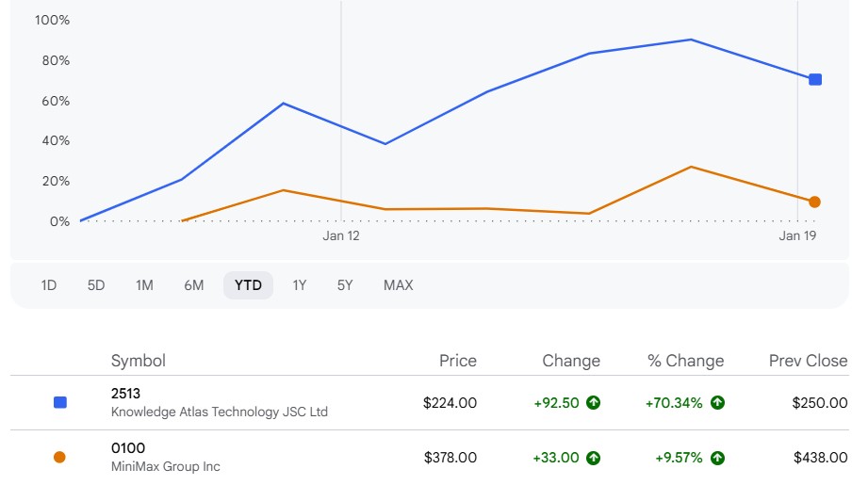Click orange circle endpoint marker on chart
The width and height of the screenshot is (868, 485).
tap(814, 202)
